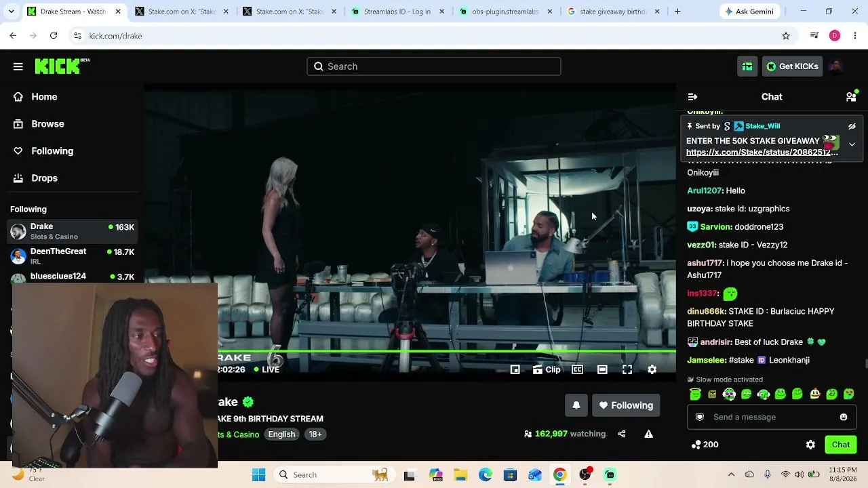Enter fullscreen on the video player
The width and height of the screenshot is (868, 488).
coord(627,369)
